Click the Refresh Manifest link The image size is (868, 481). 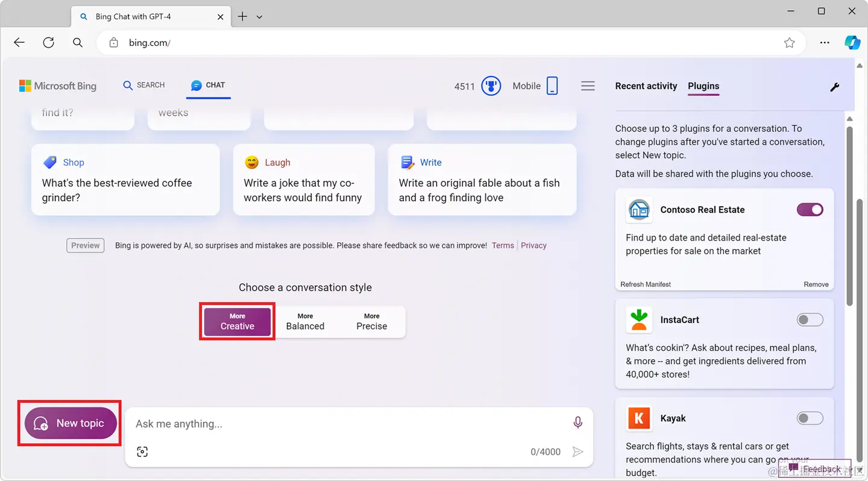click(646, 285)
